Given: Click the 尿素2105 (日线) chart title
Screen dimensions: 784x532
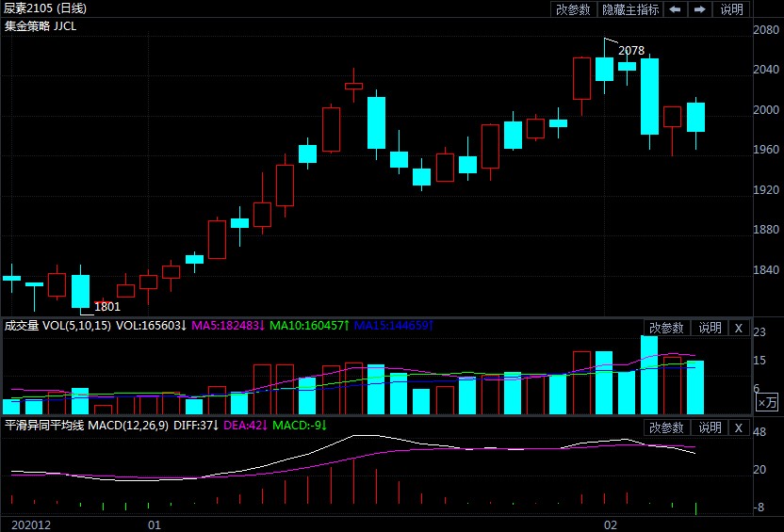Looking at the screenshot, I should point(45,8).
